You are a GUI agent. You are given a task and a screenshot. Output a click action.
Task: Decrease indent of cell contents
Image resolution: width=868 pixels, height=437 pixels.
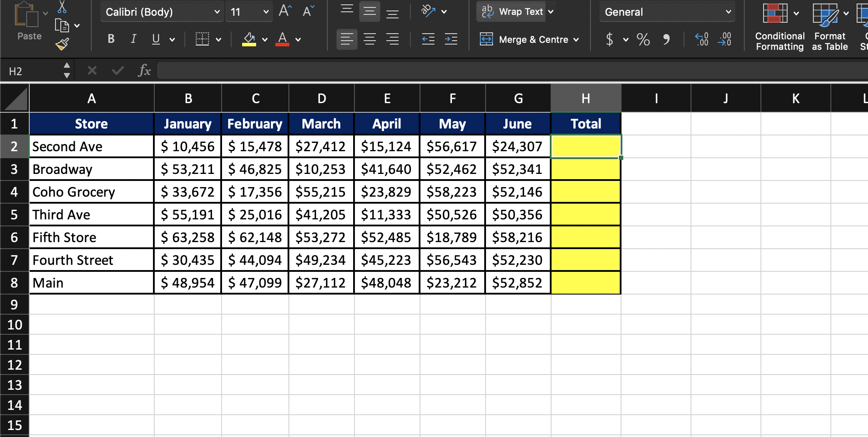428,39
